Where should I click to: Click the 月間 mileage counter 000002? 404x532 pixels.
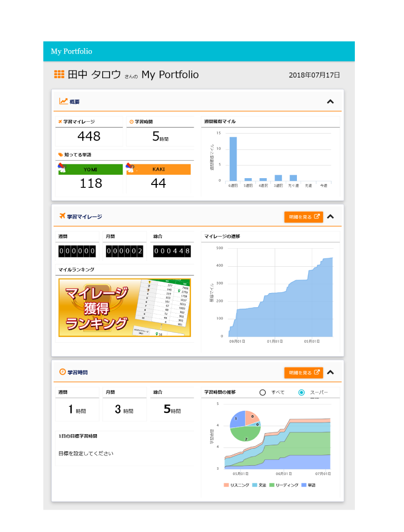click(x=125, y=251)
